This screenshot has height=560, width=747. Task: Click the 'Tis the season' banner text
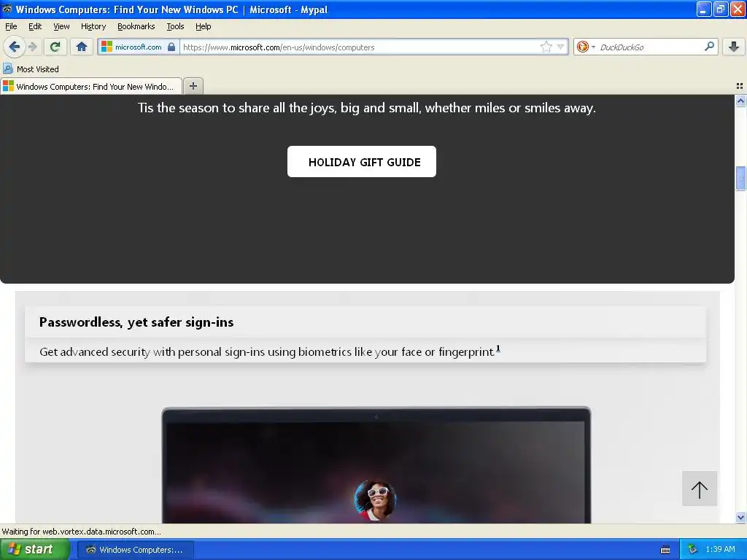point(367,108)
